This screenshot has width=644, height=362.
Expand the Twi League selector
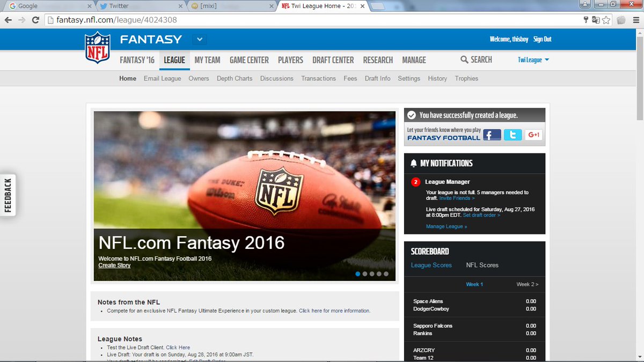tap(533, 60)
